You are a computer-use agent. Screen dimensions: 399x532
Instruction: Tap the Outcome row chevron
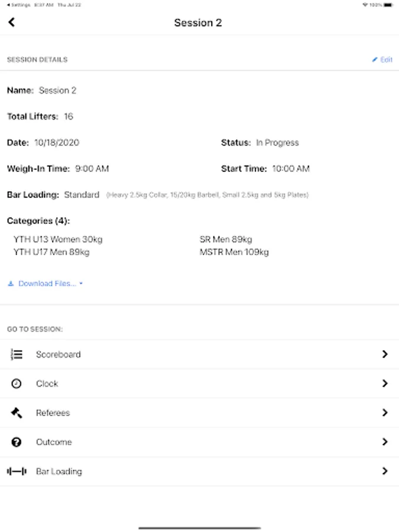click(385, 442)
